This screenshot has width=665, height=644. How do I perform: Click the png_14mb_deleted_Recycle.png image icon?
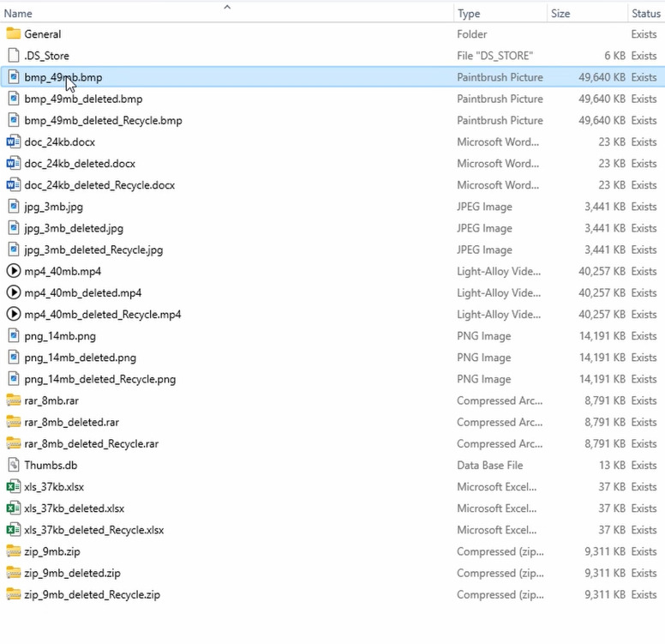(14, 379)
